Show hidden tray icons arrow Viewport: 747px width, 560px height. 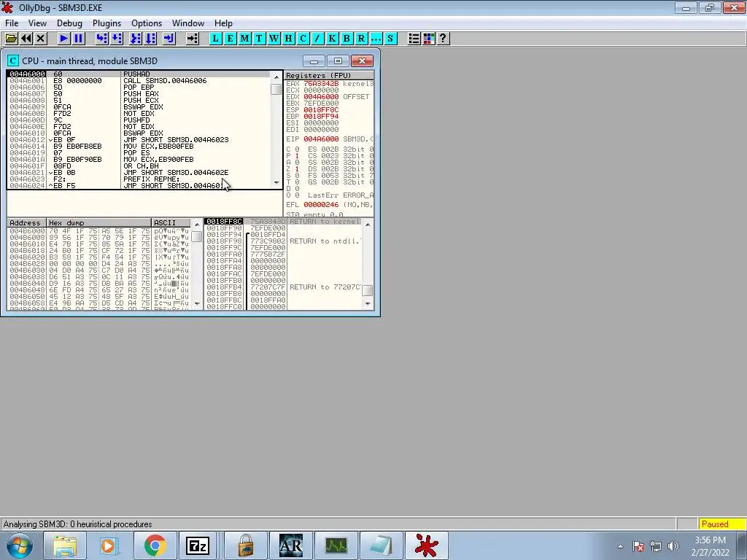pyautogui.click(x=620, y=546)
